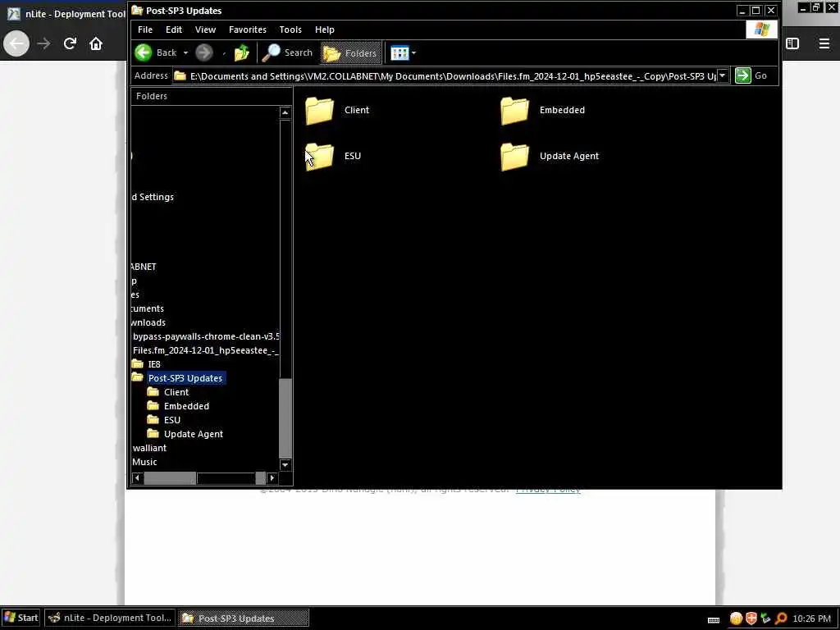Screen dimensions: 840x630
Task: Open the Back history dropdown arrow
Action: point(185,53)
